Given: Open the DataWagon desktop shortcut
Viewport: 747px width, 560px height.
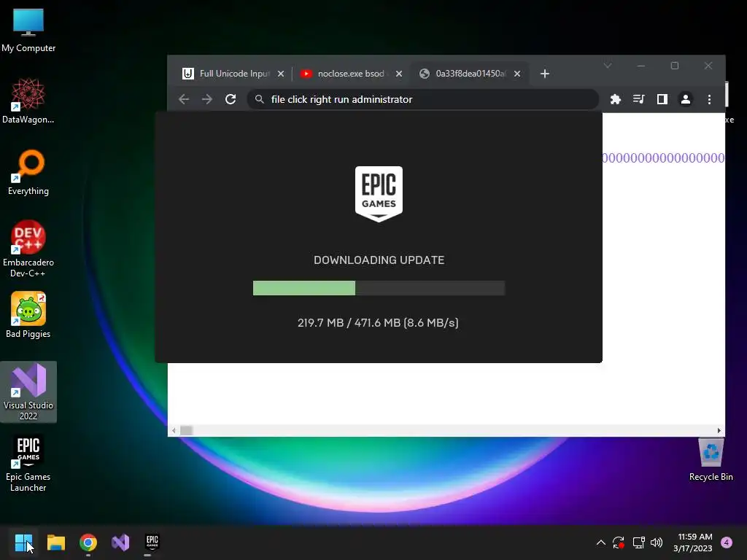Looking at the screenshot, I should (x=28, y=101).
